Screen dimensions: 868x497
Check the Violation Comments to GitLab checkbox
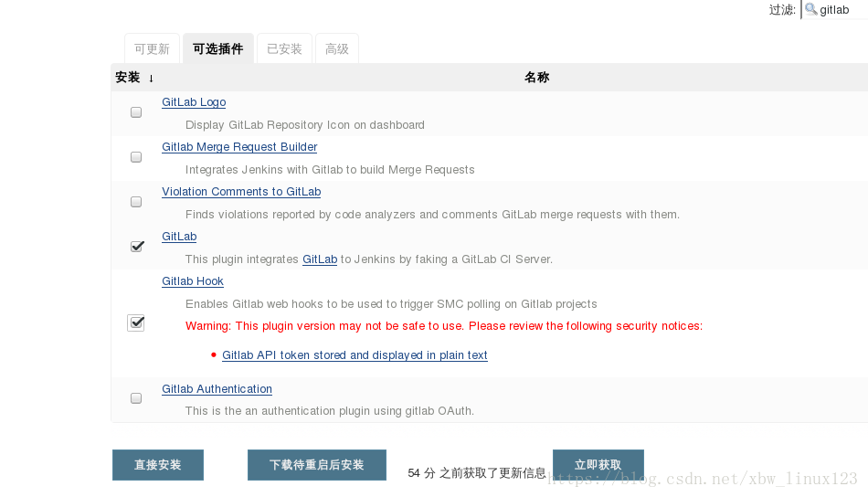[x=136, y=202]
